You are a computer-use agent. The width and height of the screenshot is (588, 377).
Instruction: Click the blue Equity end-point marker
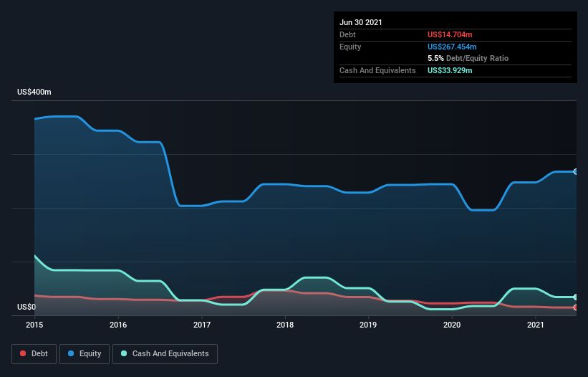pos(576,171)
